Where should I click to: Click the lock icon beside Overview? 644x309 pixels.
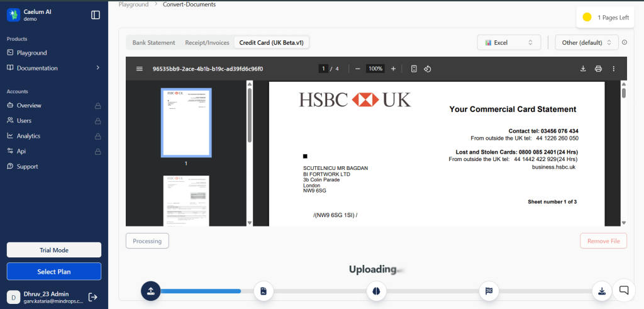click(97, 106)
